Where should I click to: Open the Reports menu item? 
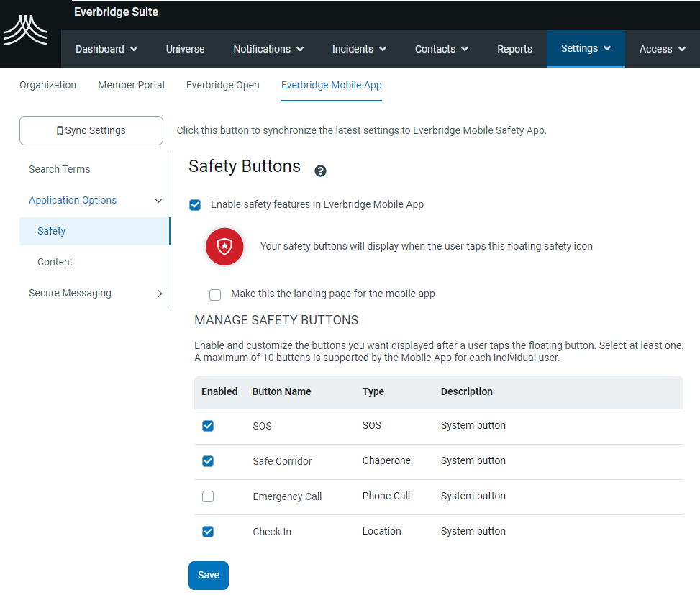[514, 49]
